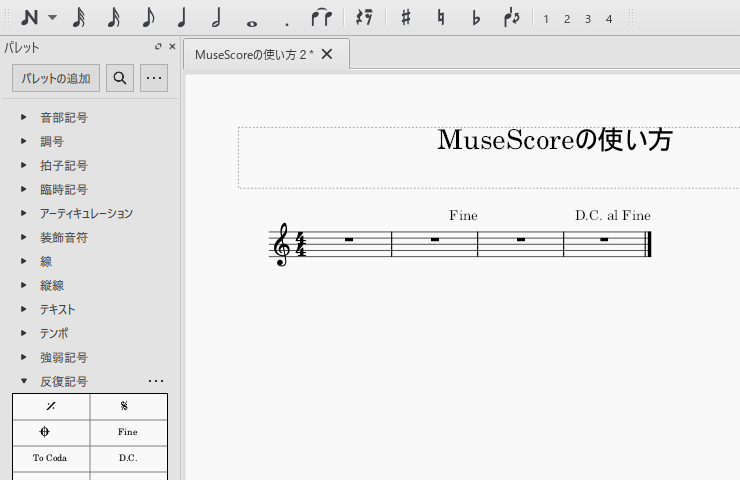The width and height of the screenshot is (740, 480).
Task: Expand the 音部記号 palette
Action: [24, 117]
